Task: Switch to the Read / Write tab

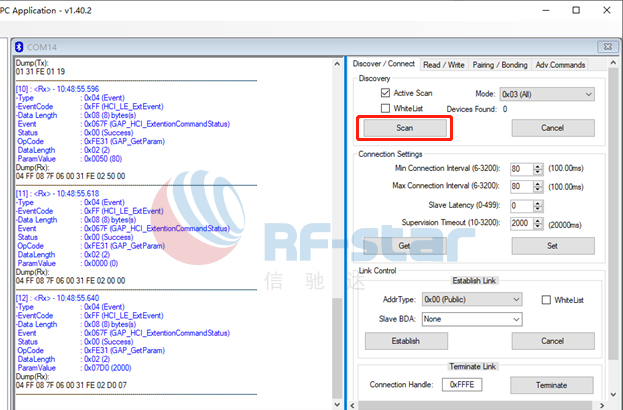Action: pos(444,65)
